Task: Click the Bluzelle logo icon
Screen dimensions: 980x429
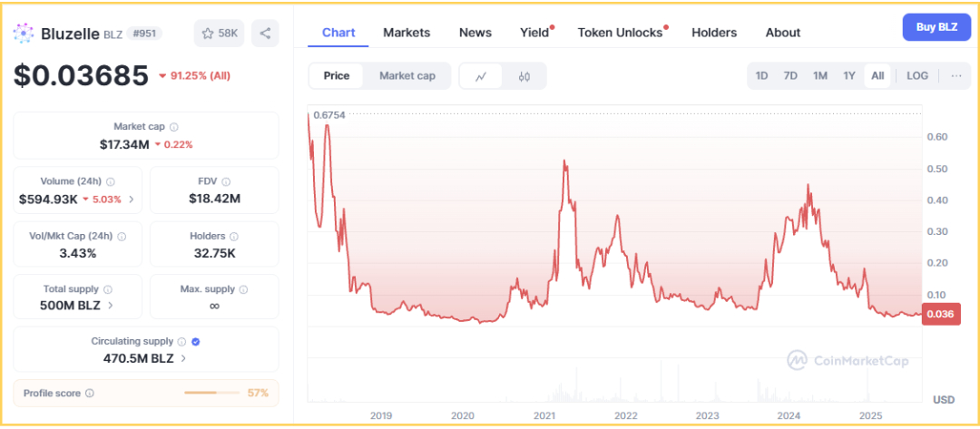Action: pos(24,34)
